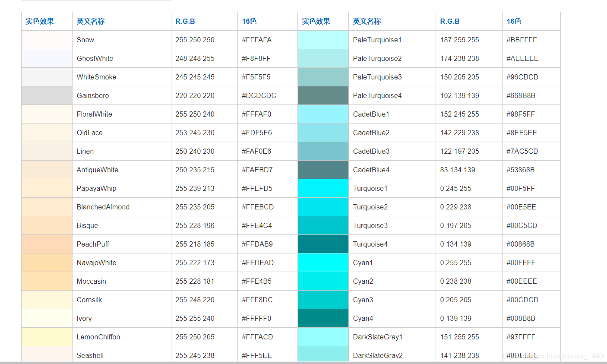Select the PapayaWhip name text
This screenshot has height=364, width=607.
click(x=96, y=188)
